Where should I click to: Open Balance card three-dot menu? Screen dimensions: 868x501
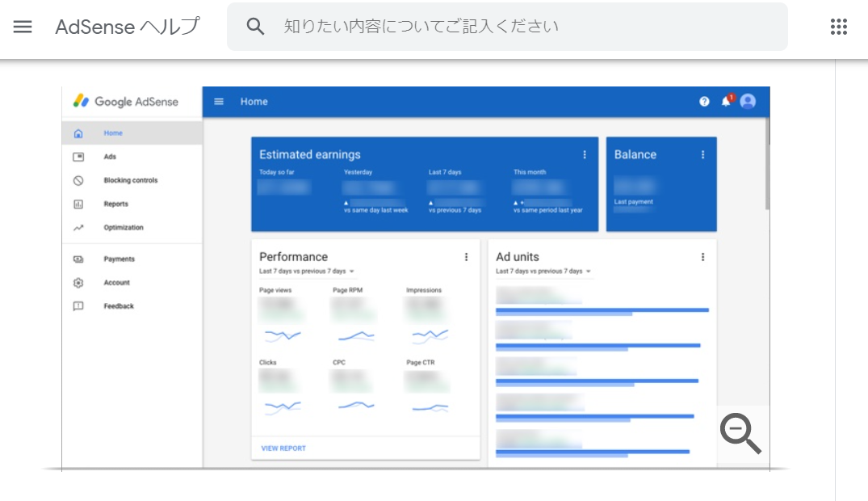point(702,154)
